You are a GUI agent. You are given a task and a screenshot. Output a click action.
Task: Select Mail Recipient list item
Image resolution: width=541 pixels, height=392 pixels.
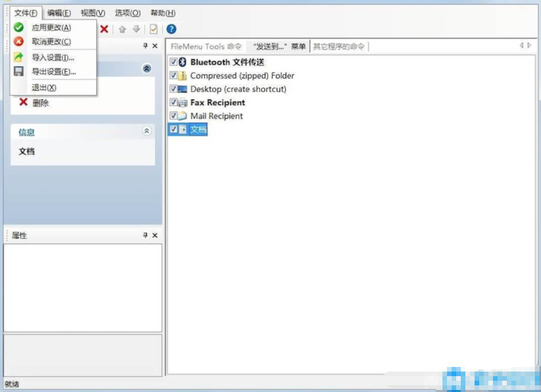217,116
